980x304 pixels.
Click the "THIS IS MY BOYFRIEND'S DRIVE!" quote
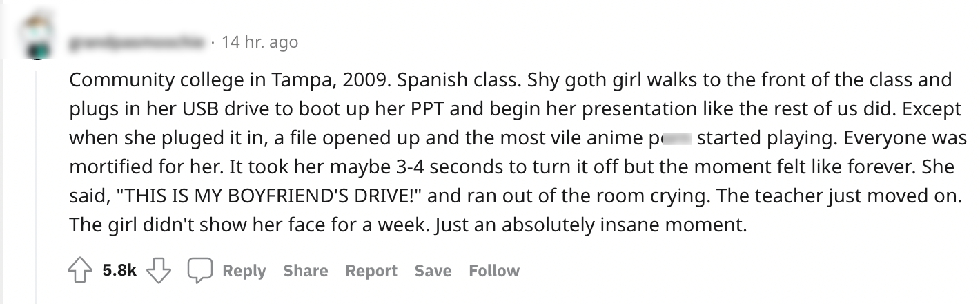tap(268, 196)
